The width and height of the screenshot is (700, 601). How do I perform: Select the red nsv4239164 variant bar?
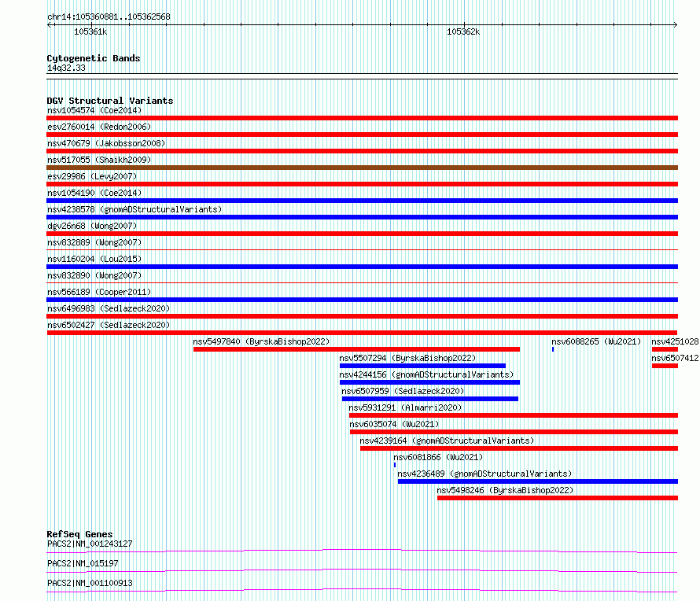pyautogui.click(x=519, y=448)
